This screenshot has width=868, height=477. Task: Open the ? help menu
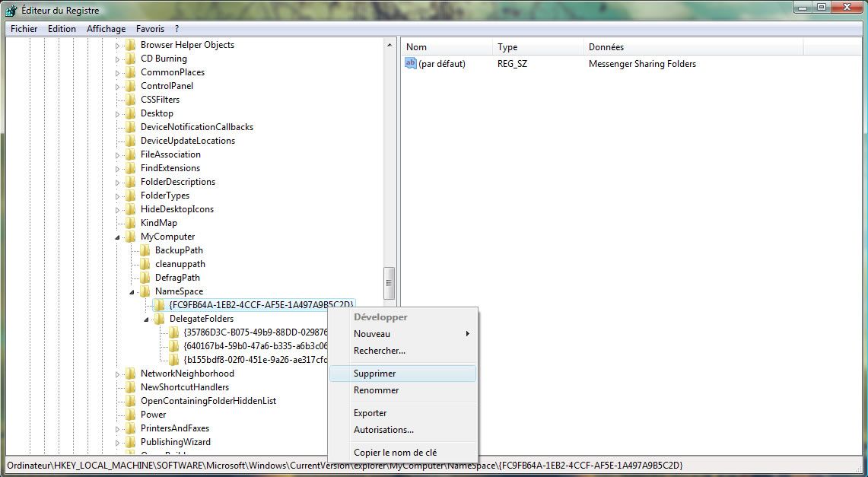[176, 29]
